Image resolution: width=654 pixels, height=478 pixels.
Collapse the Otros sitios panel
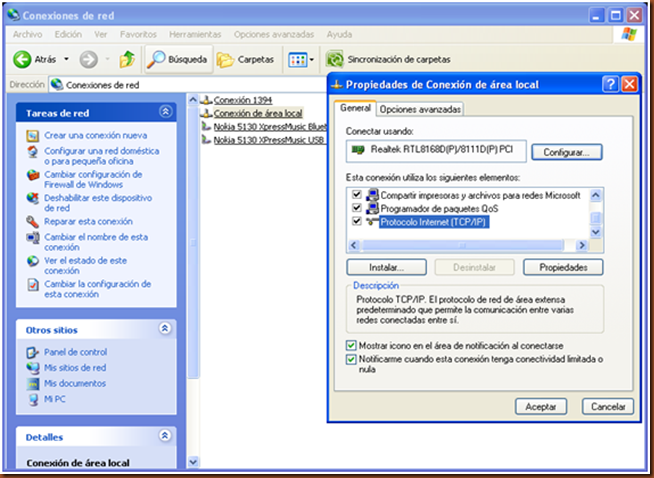(165, 329)
